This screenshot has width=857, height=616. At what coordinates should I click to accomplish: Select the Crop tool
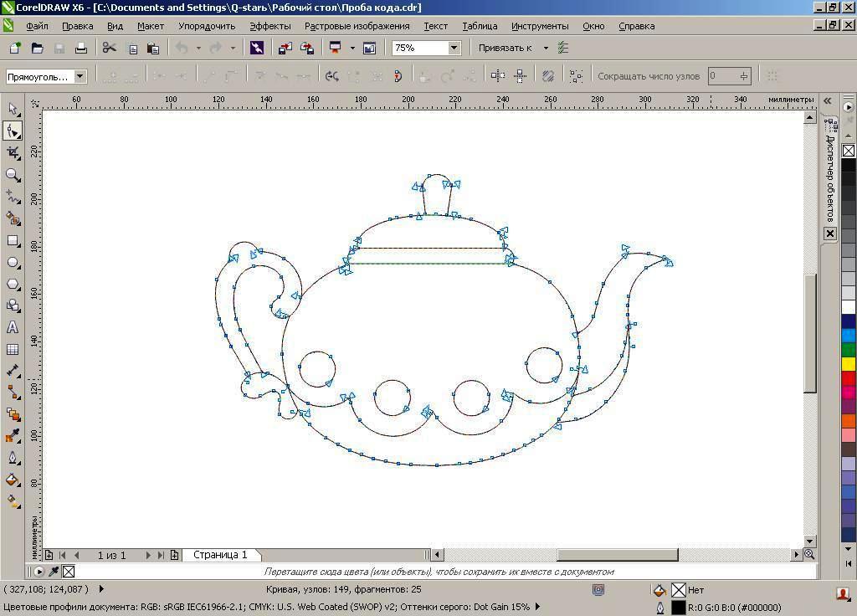point(13,153)
